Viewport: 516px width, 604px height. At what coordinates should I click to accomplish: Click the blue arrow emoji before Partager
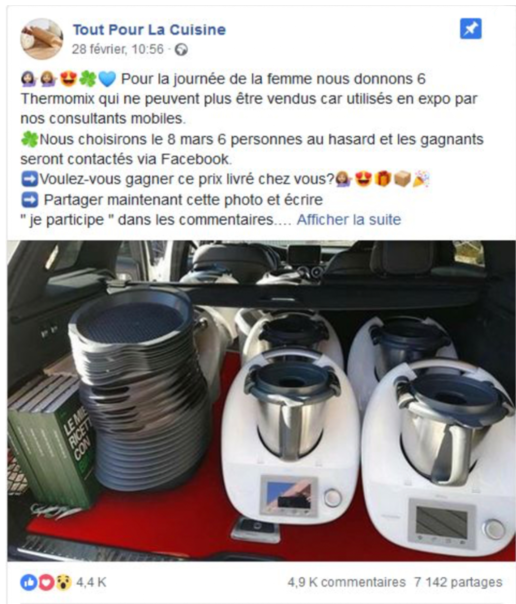click(x=29, y=200)
